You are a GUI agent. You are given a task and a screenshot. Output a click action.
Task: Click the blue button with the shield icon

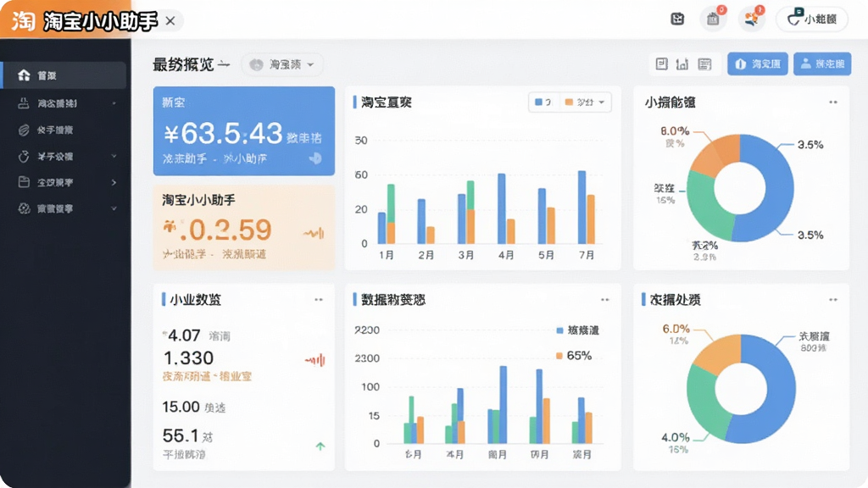(757, 64)
